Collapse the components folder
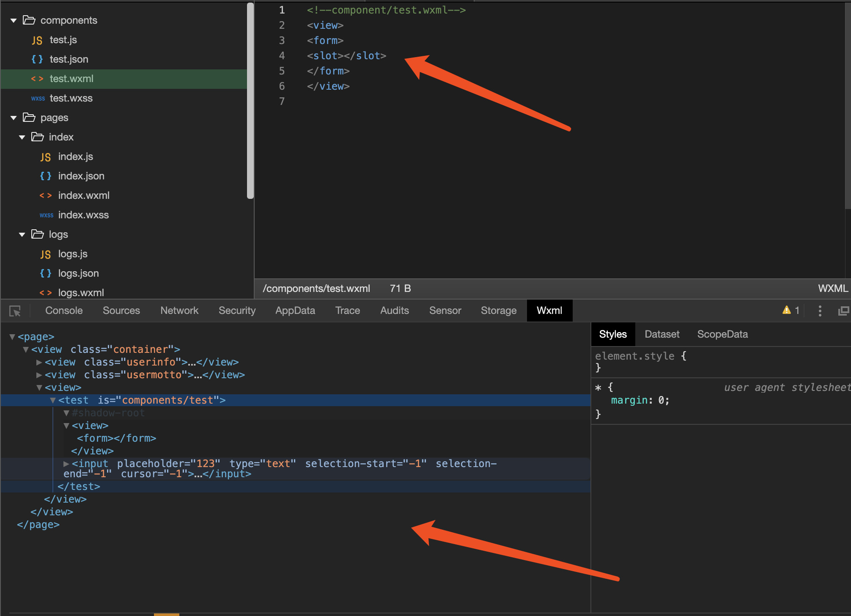The width and height of the screenshot is (851, 616). 14,20
